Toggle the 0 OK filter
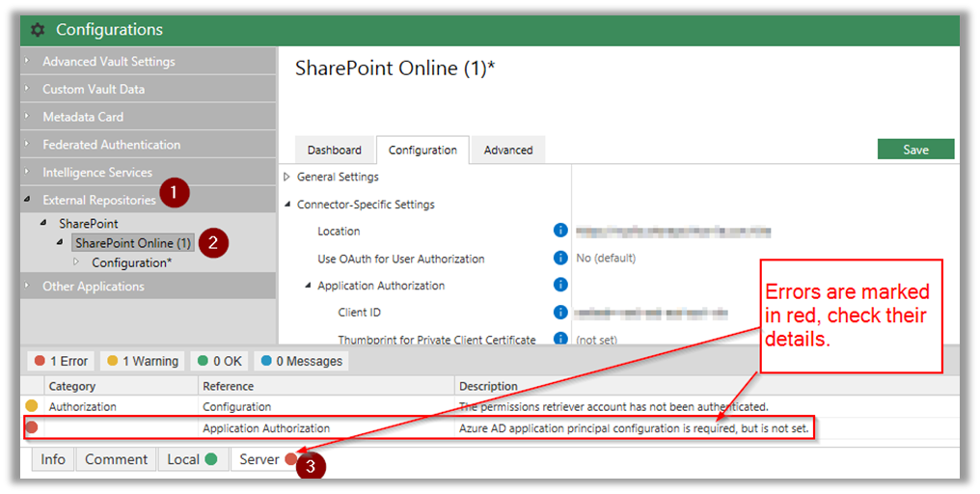Viewport: 980px width, 494px height. pos(219,361)
